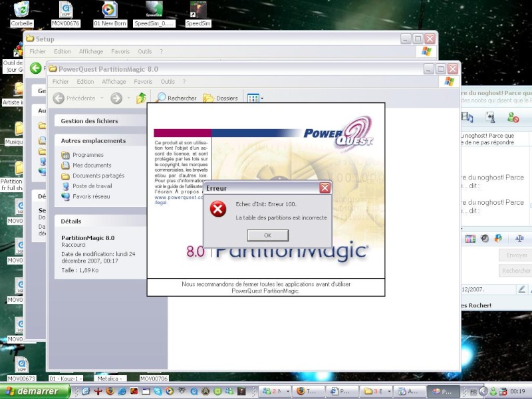Image resolution: width=532 pixels, height=399 pixels.
Task: Click the speaker icon in the messenger toolbar
Action: click(x=485, y=239)
